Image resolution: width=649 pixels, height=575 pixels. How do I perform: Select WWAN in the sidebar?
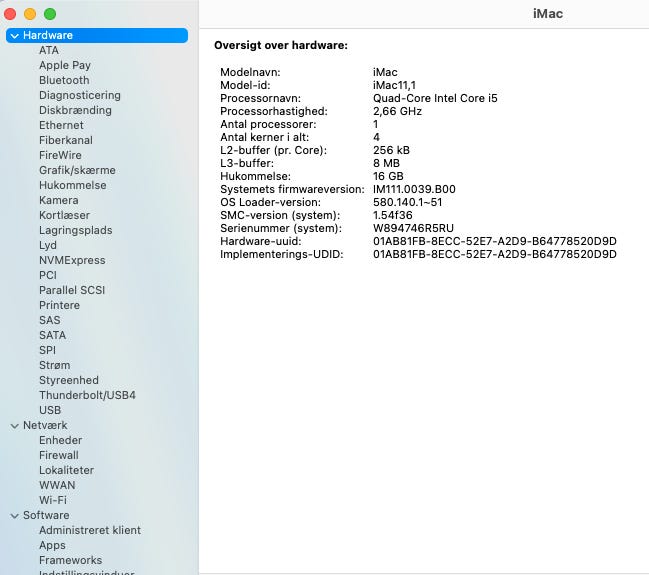(x=57, y=485)
